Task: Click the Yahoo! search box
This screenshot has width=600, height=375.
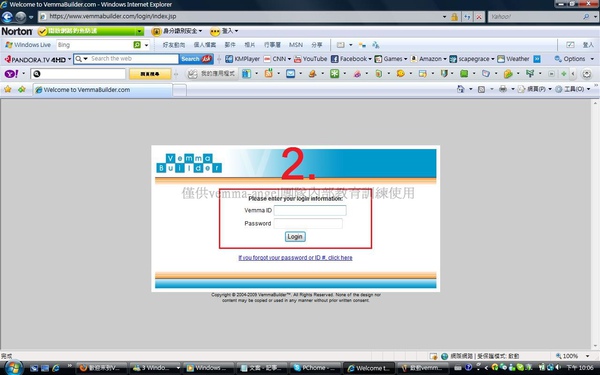Action: coord(536,16)
